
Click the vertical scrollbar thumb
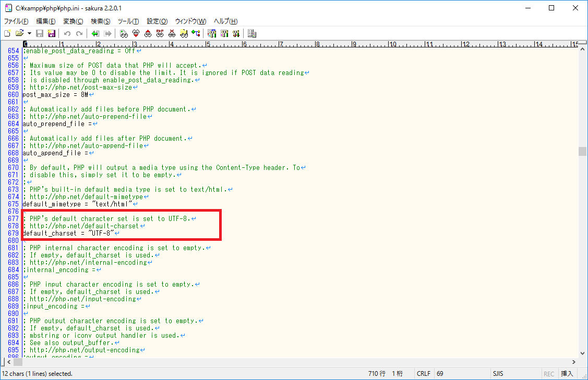tap(582, 151)
